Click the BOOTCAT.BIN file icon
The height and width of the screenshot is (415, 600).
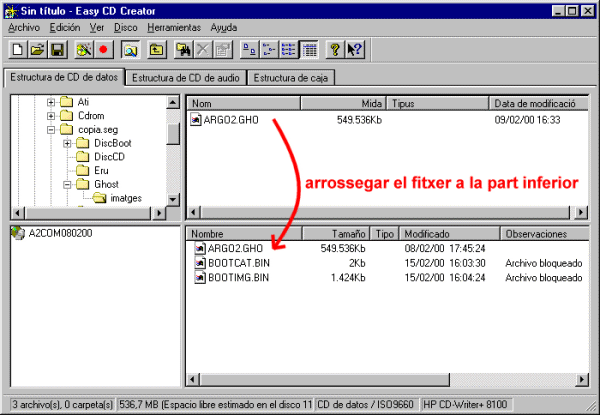[x=199, y=263]
